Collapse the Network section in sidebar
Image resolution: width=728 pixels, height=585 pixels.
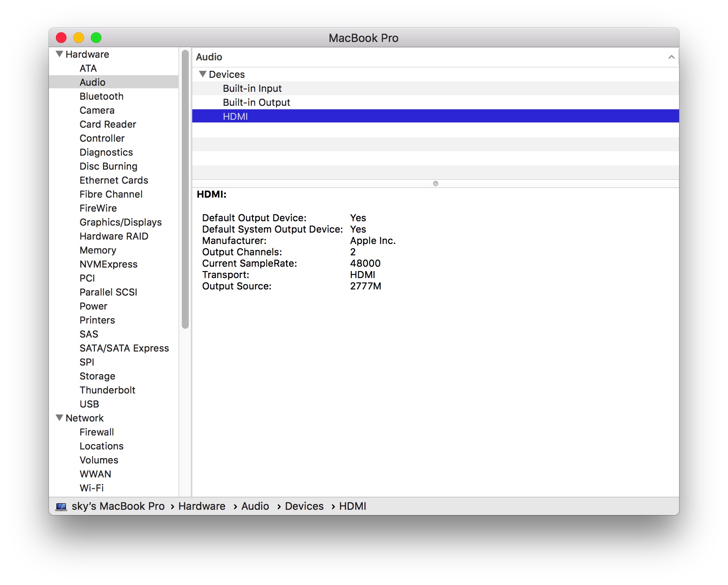point(59,418)
